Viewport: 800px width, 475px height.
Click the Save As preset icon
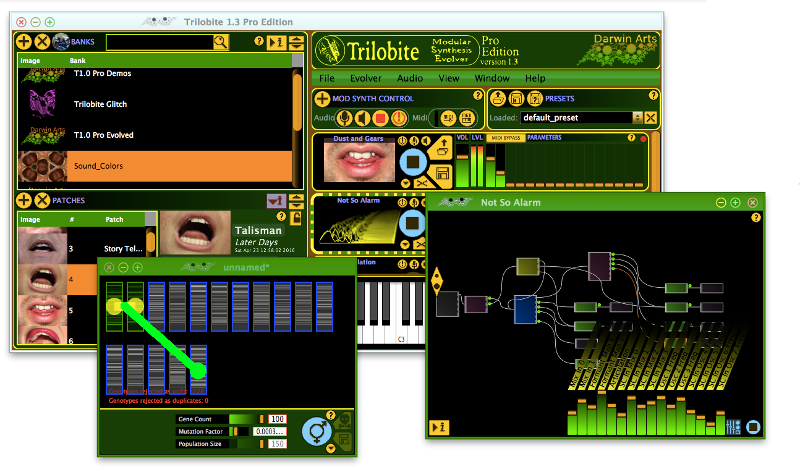pyautogui.click(x=535, y=98)
